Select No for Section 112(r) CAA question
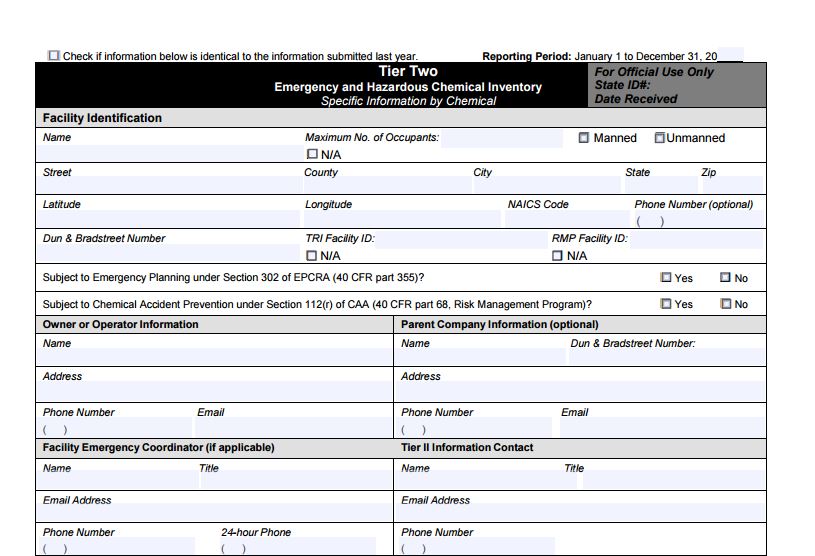815x556 pixels. [726, 303]
